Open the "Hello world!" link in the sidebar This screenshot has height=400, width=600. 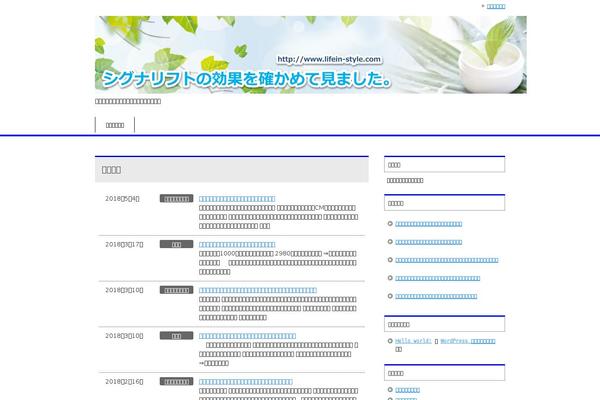point(413,341)
